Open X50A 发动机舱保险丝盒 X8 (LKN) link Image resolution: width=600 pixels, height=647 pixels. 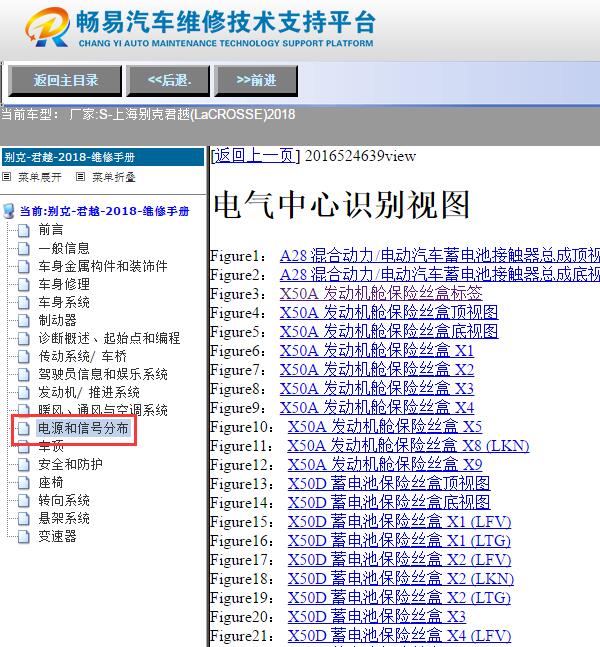[x=409, y=446]
